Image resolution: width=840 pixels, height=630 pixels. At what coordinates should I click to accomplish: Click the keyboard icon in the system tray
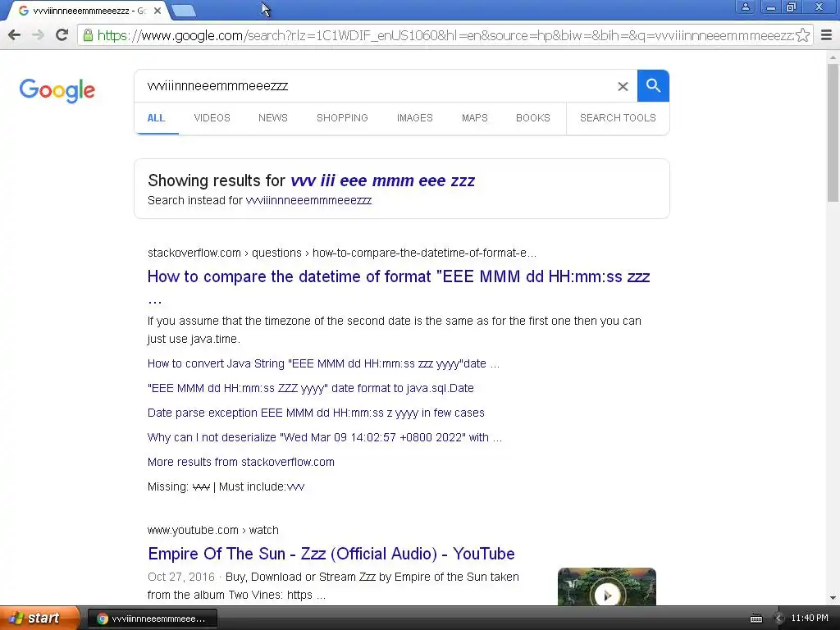click(x=756, y=619)
